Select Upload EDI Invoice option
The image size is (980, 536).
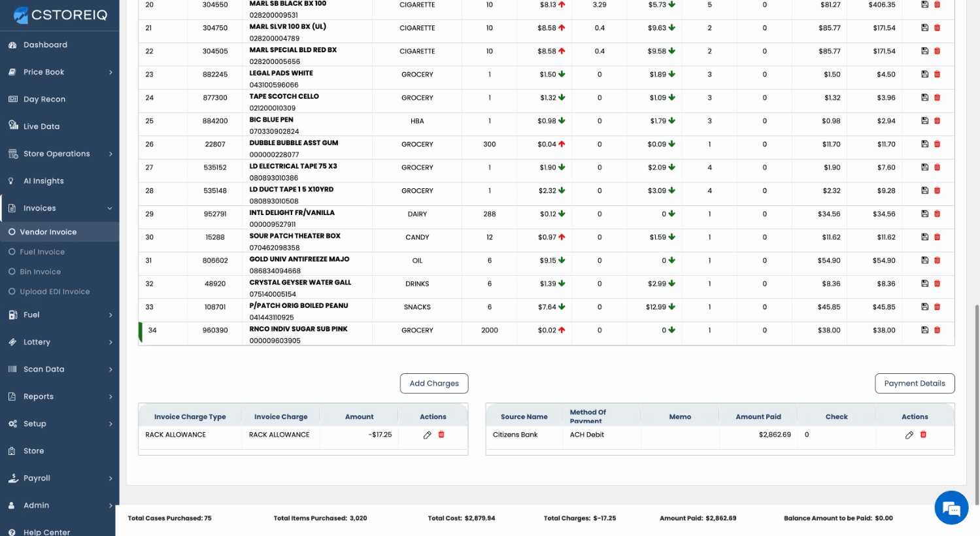[x=54, y=292]
